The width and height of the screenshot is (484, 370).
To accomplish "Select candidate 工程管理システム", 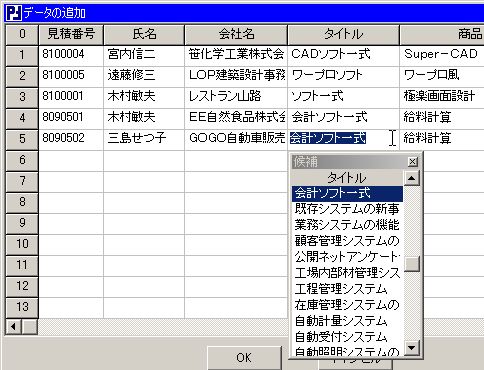I will pos(347,289).
